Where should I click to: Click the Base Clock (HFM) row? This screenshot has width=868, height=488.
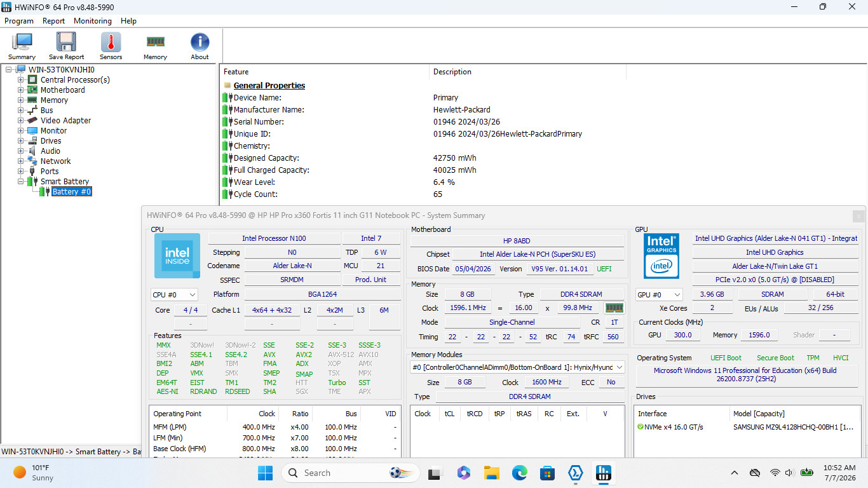point(275,449)
